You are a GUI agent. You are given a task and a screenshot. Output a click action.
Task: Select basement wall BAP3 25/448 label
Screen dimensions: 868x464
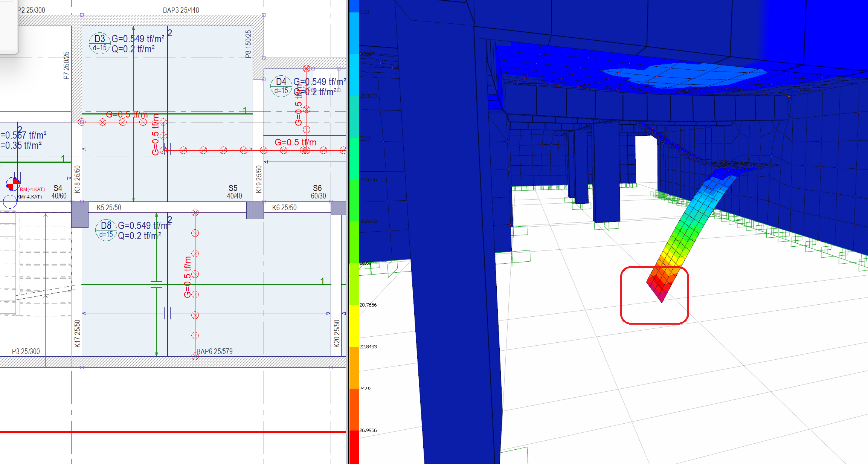pyautogui.click(x=181, y=10)
